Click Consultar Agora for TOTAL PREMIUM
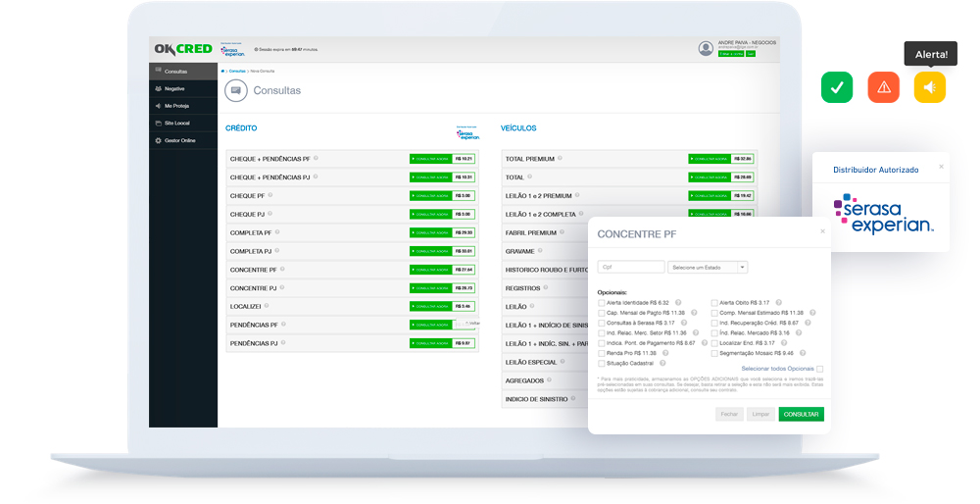 click(x=710, y=159)
